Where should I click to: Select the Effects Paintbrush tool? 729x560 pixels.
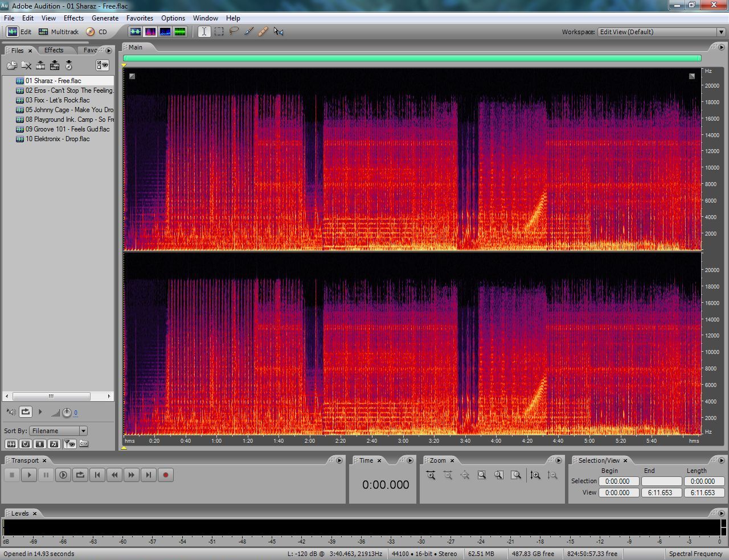coord(248,32)
